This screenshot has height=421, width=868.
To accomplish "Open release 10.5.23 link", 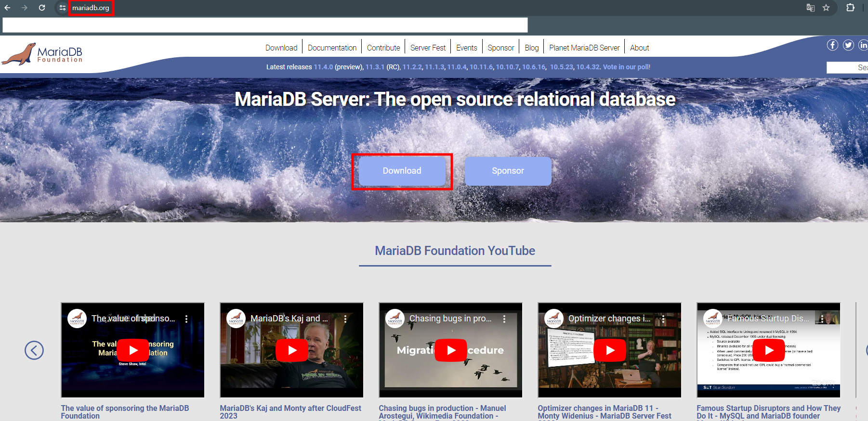I will pyautogui.click(x=562, y=67).
